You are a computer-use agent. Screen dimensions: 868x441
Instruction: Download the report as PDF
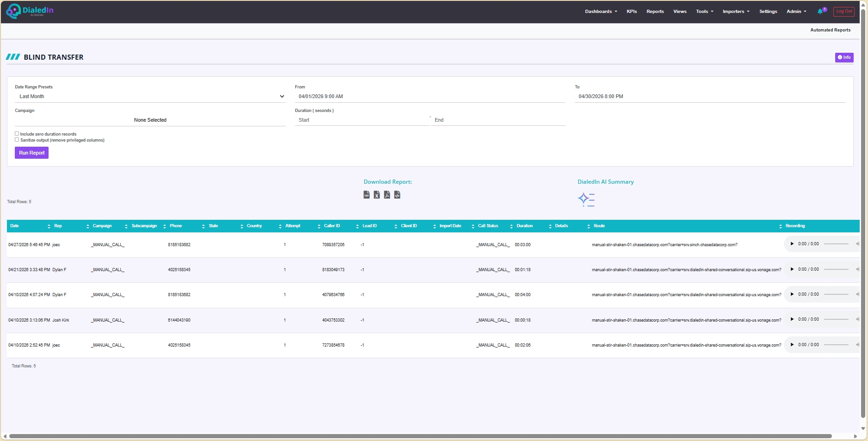[387, 195]
